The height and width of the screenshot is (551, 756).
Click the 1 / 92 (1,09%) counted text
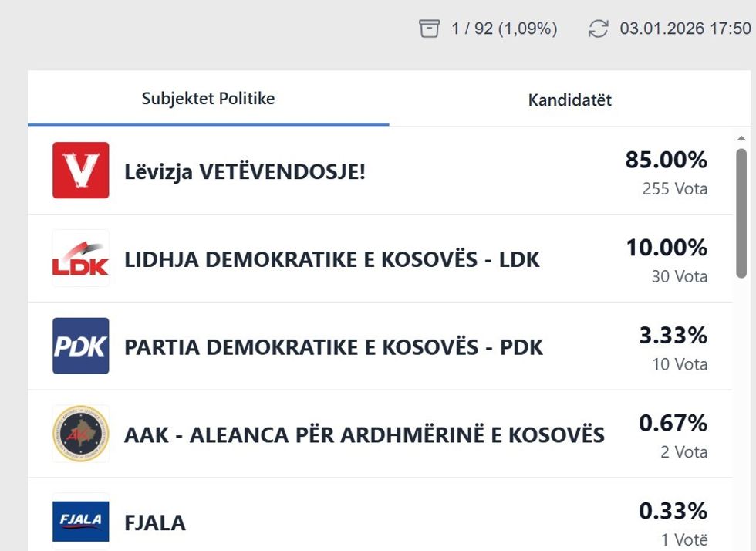point(504,29)
